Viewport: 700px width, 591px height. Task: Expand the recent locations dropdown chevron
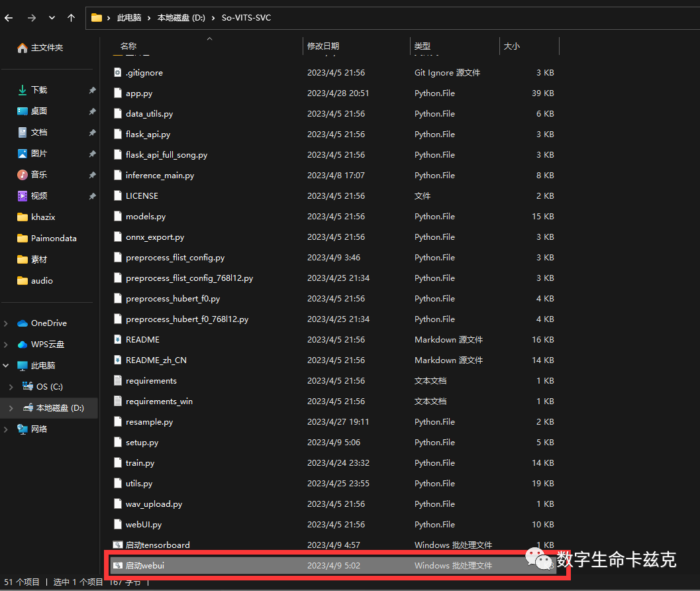[x=51, y=18]
